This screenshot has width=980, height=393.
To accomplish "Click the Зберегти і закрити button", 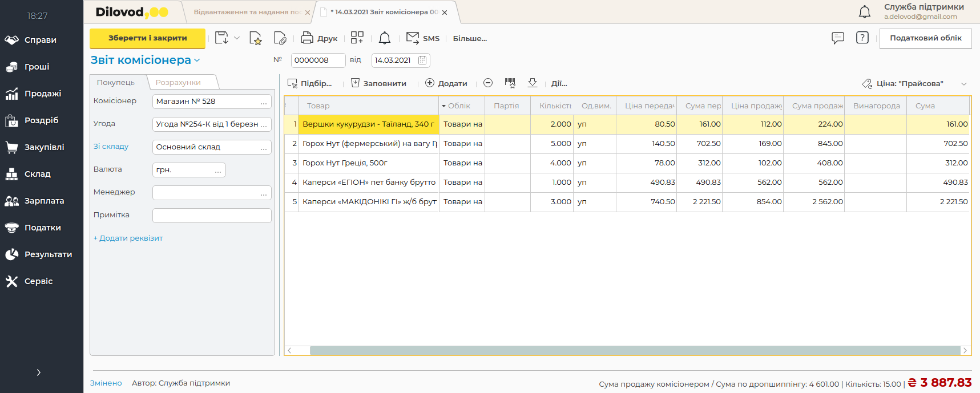I will (x=147, y=38).
